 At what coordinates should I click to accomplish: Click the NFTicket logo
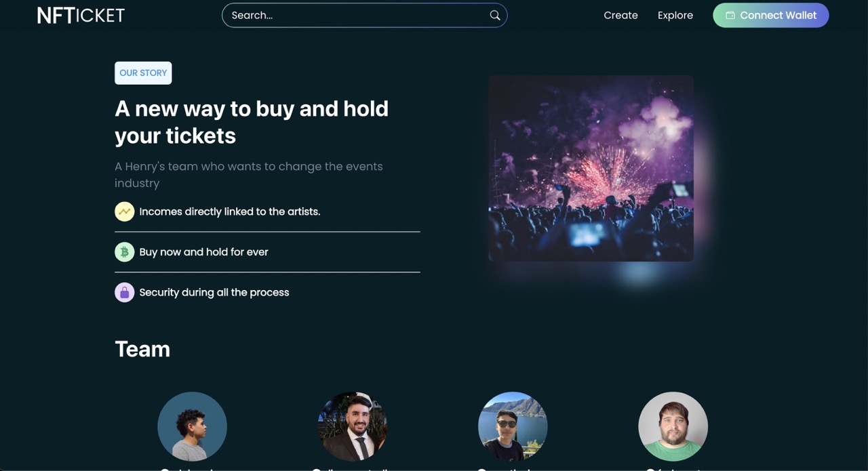[x=81, y=15]
